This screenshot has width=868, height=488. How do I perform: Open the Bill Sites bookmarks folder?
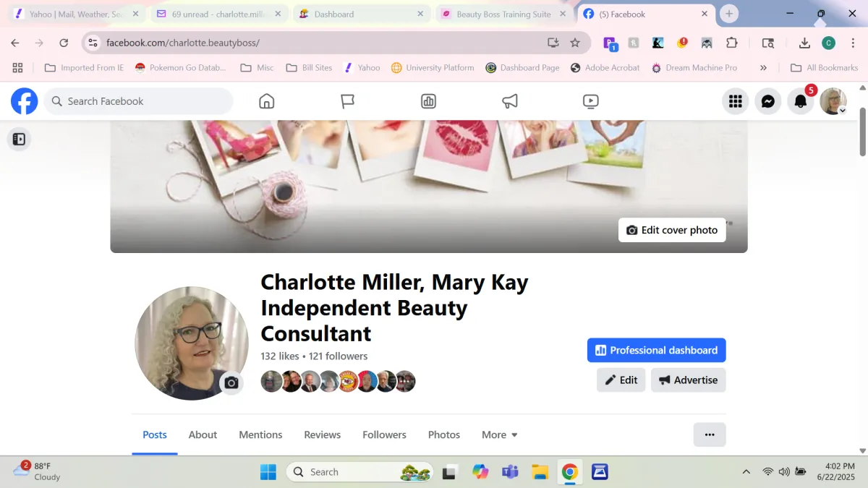coord(310,68)
